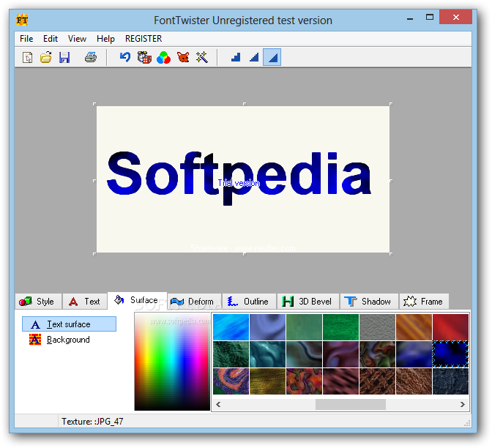Click the RGB color circles icon
Image resolution: width=492 pixels, height=448 pixels.
click(163, 58)
